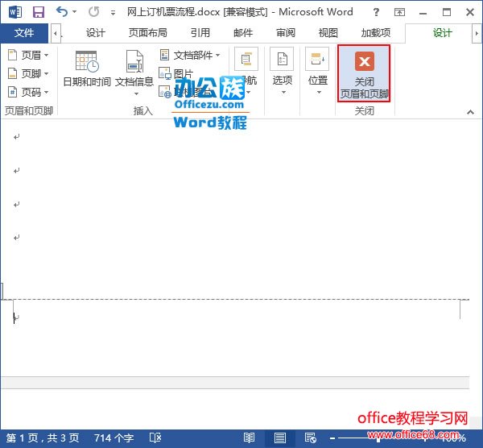
Task: Switch to Read Mode view
Action: [x=249, y=438]
